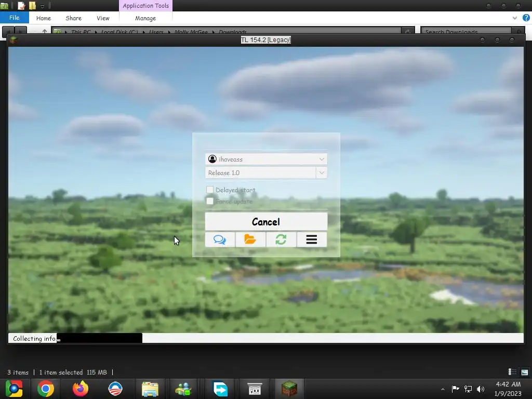Launch Firefox from the taskbar
The width and height of the screenshot is (532, 399).
(81, 389)
